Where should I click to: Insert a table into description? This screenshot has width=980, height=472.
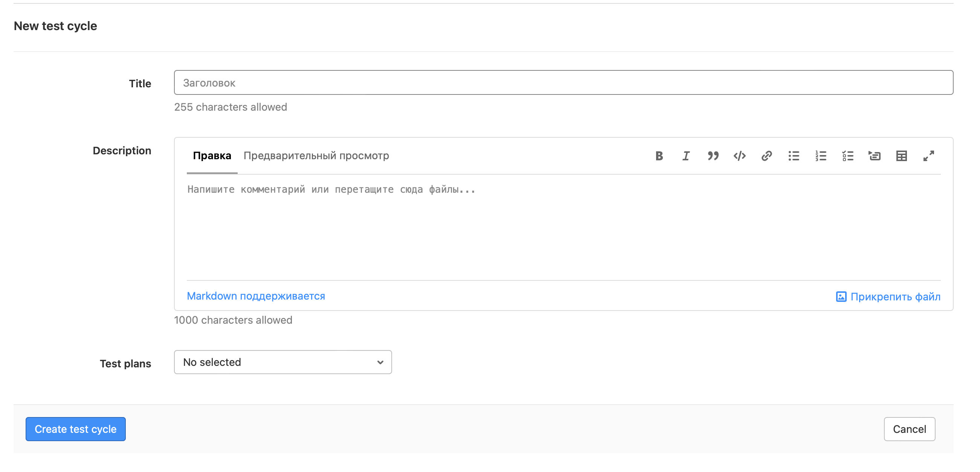(901, 156)
